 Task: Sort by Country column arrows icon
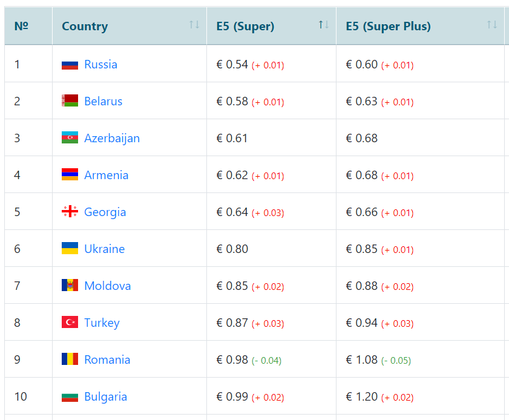tap(194, 25)
